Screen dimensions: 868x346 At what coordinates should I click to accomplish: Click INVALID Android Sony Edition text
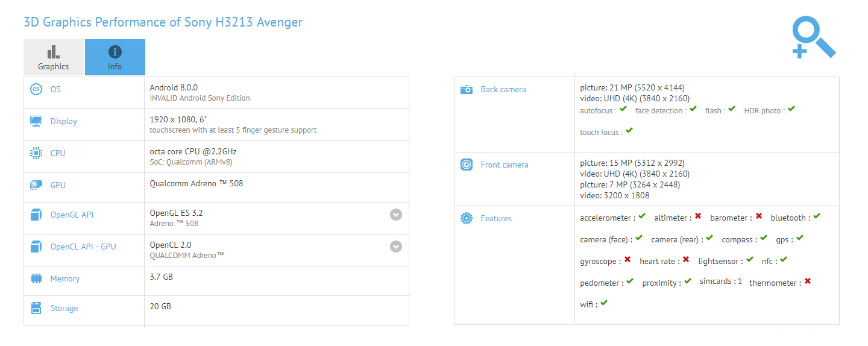[200, 98]
